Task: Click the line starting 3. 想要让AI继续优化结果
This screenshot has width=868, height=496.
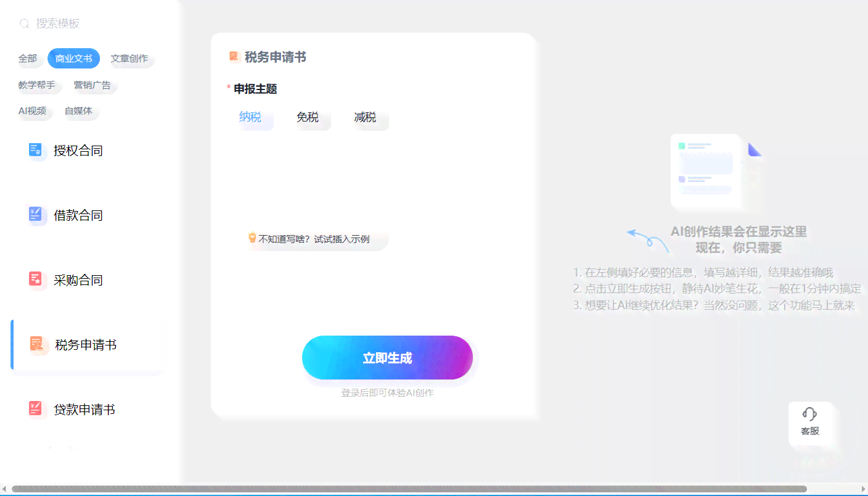Action: (x=714, y=305)
